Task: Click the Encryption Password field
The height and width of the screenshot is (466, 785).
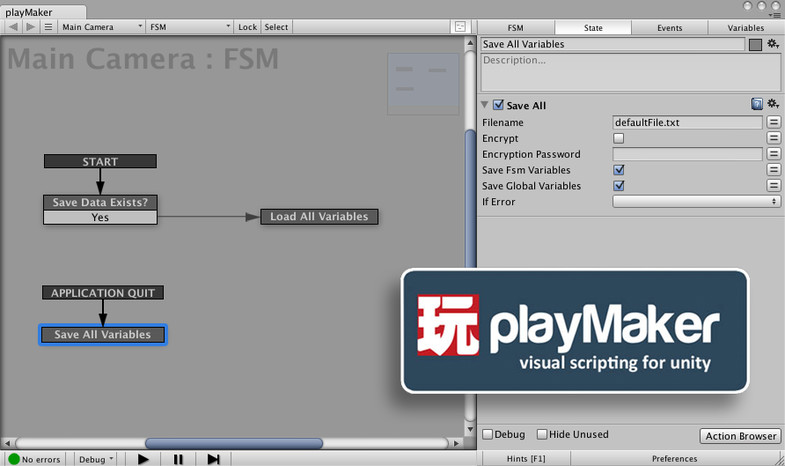Action: click(x=687, y=154)
